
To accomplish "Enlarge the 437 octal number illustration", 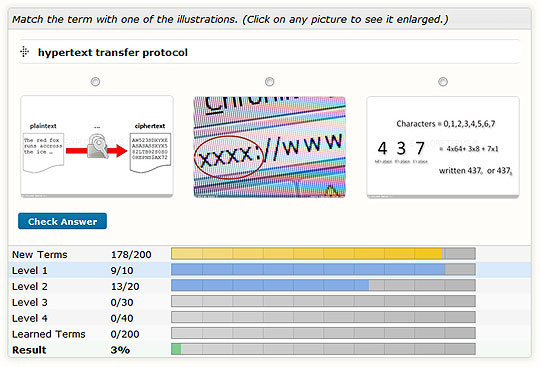I will (x=443, y=147).
